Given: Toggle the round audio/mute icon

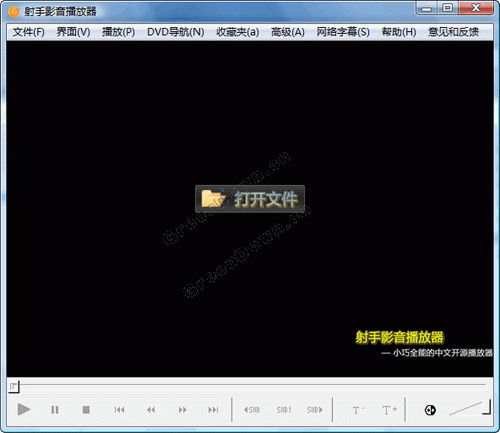Looking at the screenshot, I should 430,410.
